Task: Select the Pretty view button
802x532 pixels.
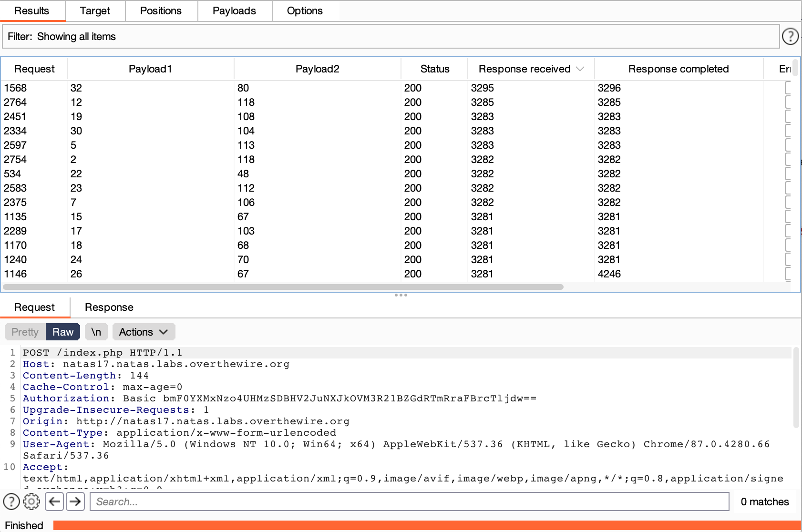Action: click(x=25, y=332)
